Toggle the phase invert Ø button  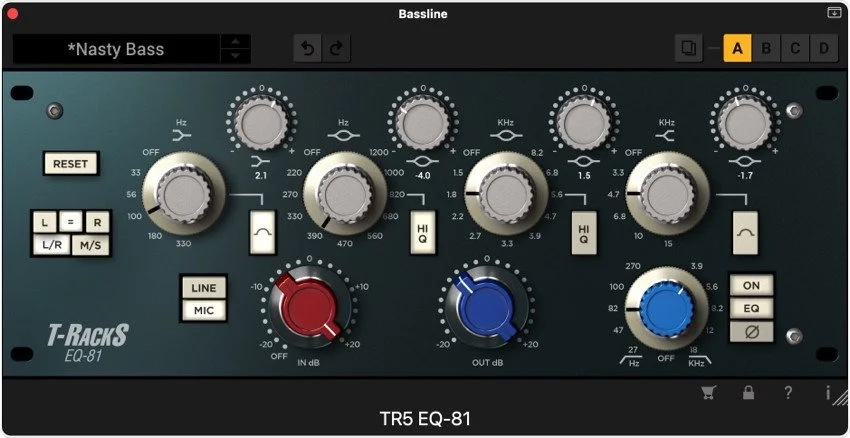click(x=751, y=332)
